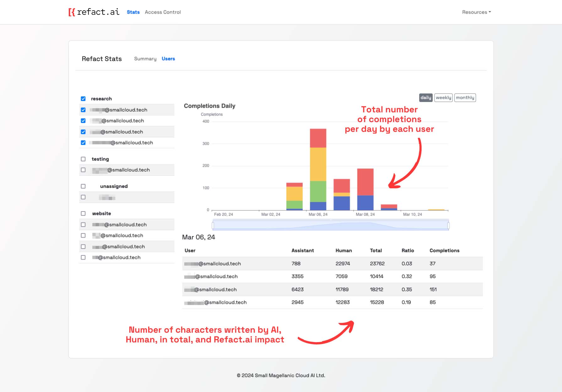This screenshot has width=562, height=392.
Task: Click the Total value 23762
Action: coord(377,264)
